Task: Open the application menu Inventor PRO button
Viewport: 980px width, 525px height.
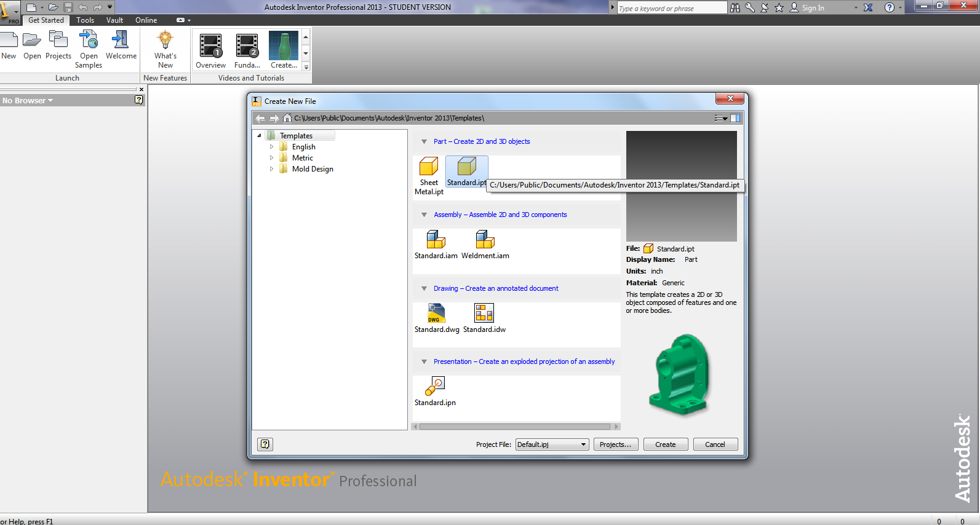Action: pos(9,12)
